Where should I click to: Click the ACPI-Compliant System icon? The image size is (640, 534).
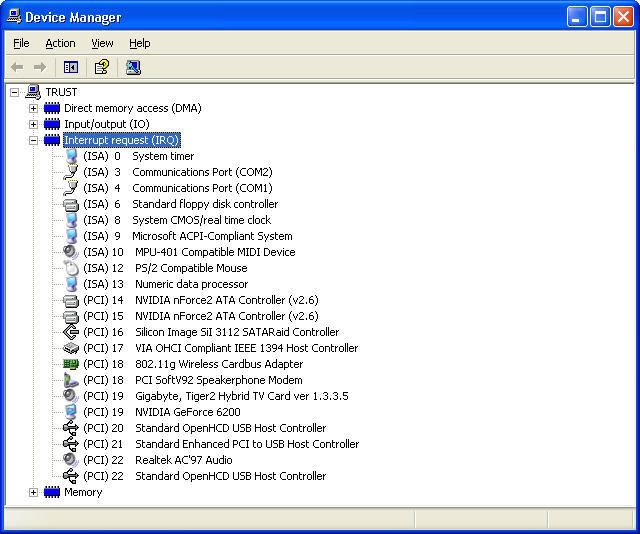pyautogui.click(x=71, y=236)
